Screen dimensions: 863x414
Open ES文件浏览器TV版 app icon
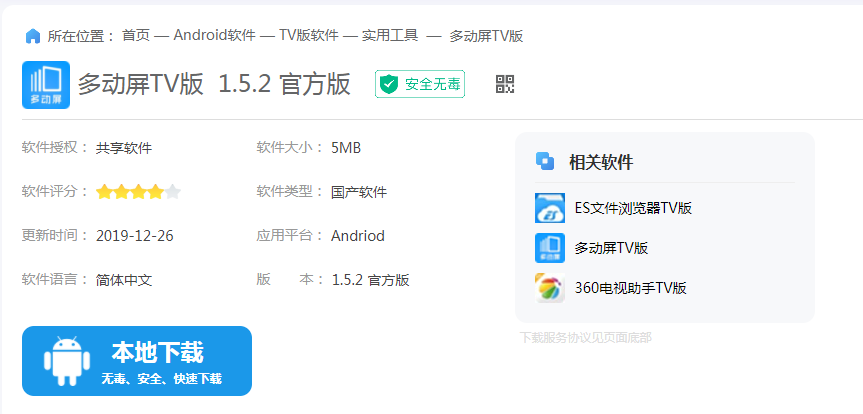click(x=550, y=208)
